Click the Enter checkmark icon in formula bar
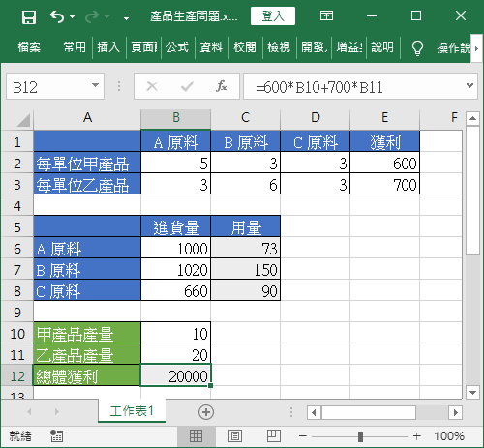 (187, 86)
